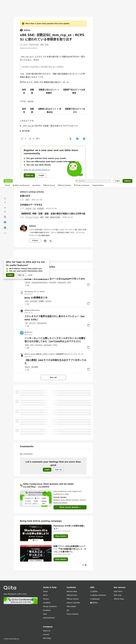
Task: Click Sign Up in the comments section
Action: [58, 469]
